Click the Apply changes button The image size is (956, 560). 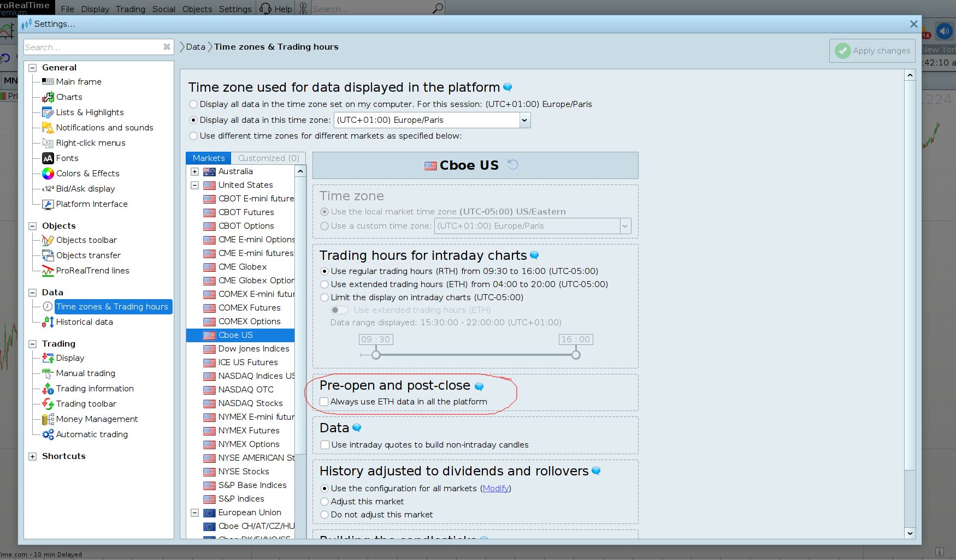pyautogui.click(x=872, y=51)
